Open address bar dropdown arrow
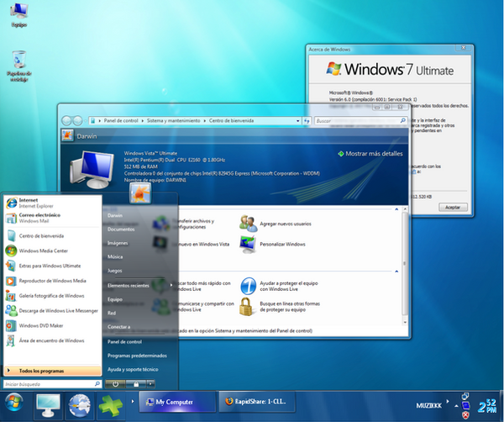This screenshot has height=422, width=504. coord(297,121)
